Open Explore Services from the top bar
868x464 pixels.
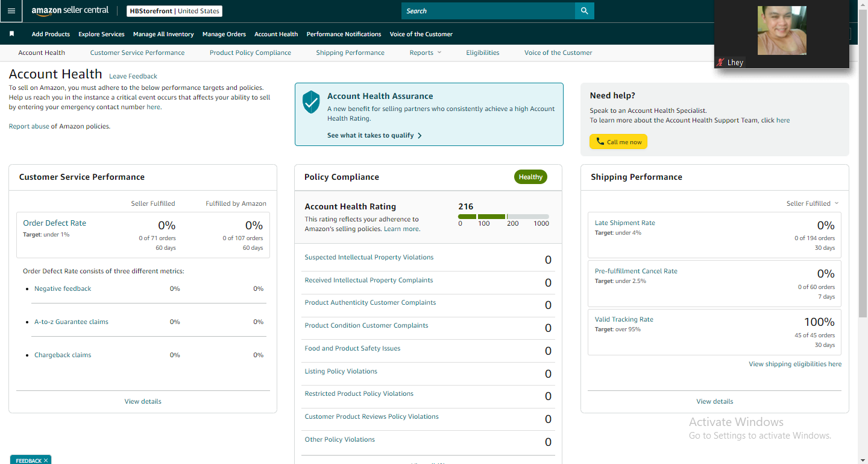(101, 34)
